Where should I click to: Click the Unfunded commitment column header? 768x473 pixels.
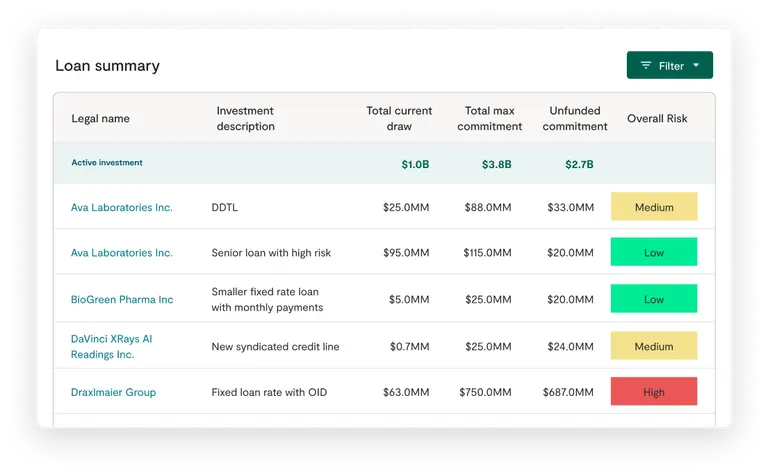pos(575,118)
